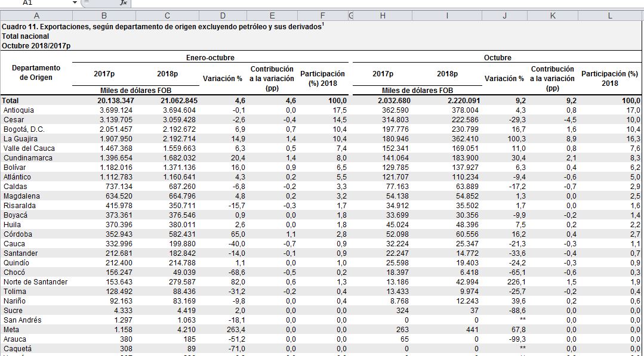Click Departamento de Origen header cell
The image size is (644, 356).
point(37,73)
